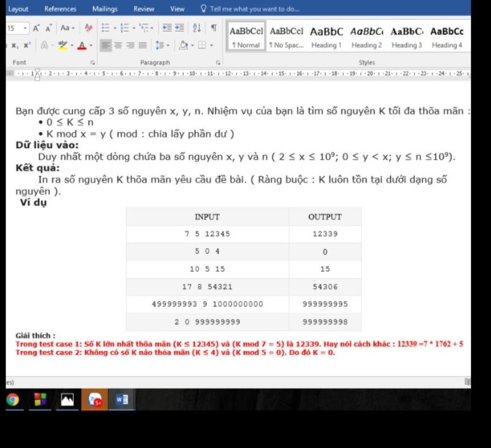The width and height of the screenshot is (491, 448).
Task: Open the Font dialog launcher
Action: [93, 63]
